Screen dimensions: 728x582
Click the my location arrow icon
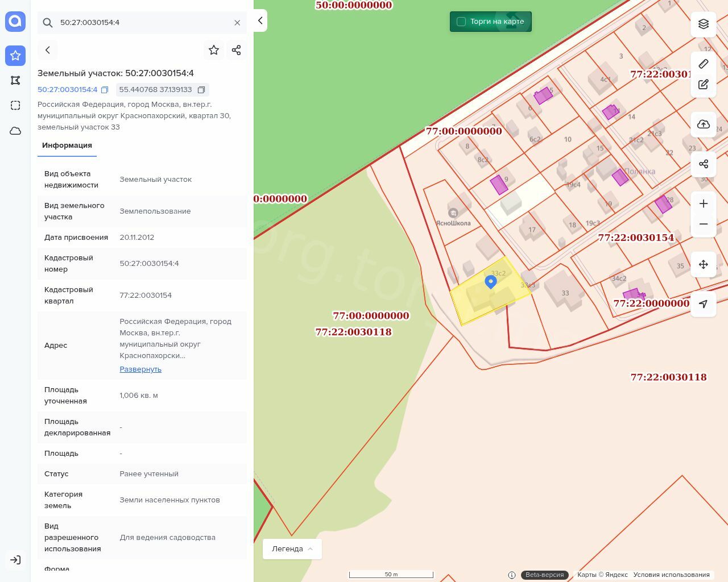pyautogui.click(x=704, y=304)
